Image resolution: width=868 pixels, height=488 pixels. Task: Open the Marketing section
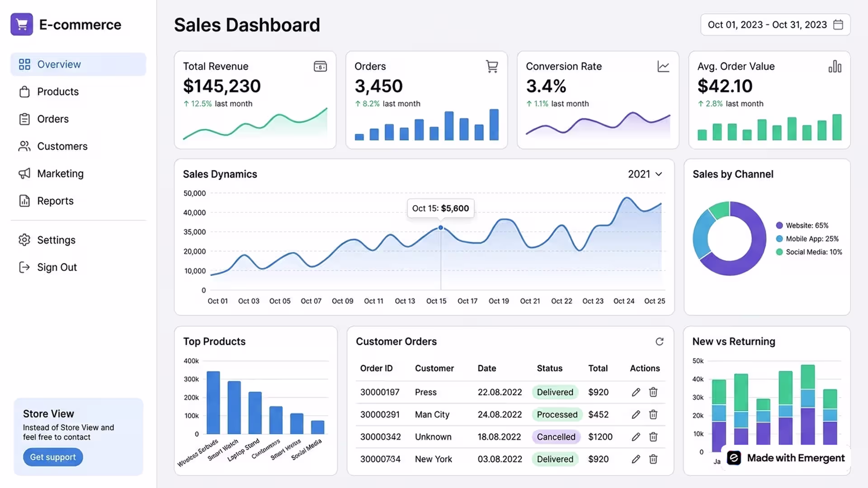point(78,174)
